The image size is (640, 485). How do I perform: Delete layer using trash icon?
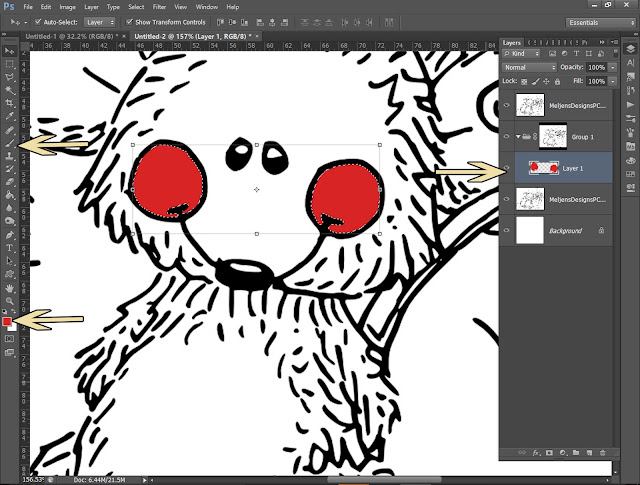click(602, 452)
